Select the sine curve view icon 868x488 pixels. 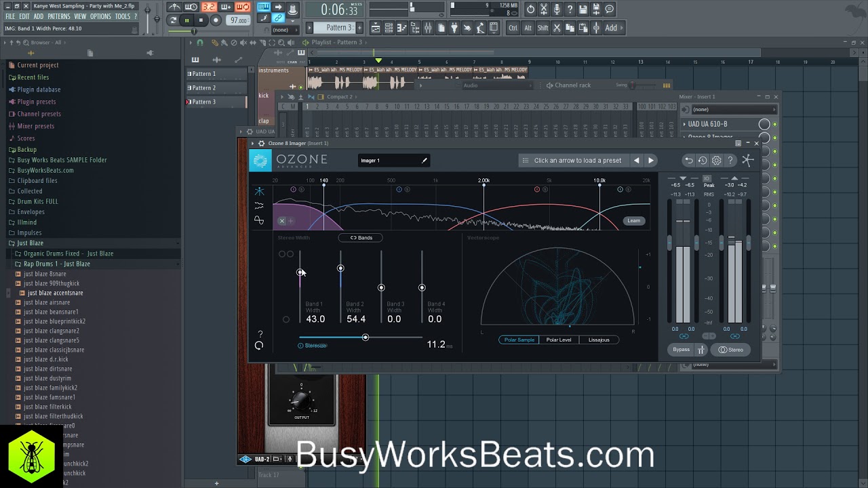(x=259, y=220)
